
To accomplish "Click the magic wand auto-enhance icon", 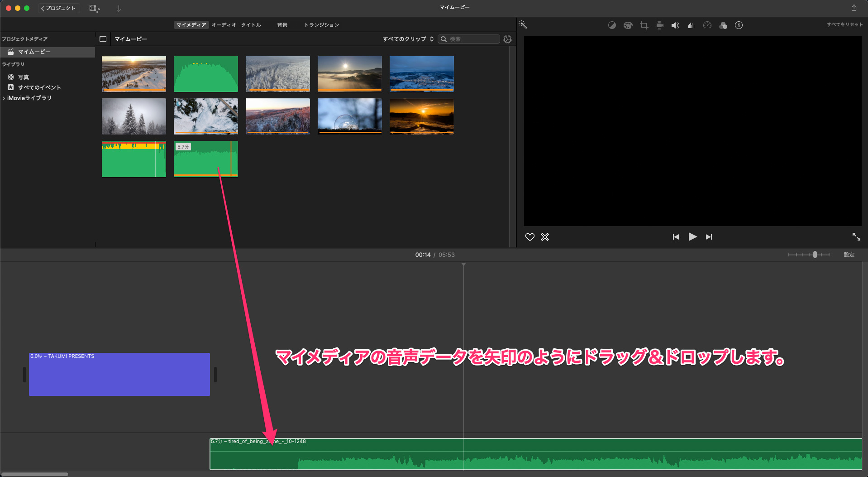I will coord(523,25).
